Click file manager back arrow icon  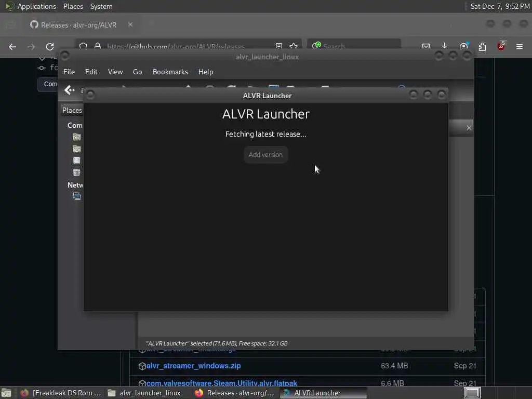tap(69, 90)
